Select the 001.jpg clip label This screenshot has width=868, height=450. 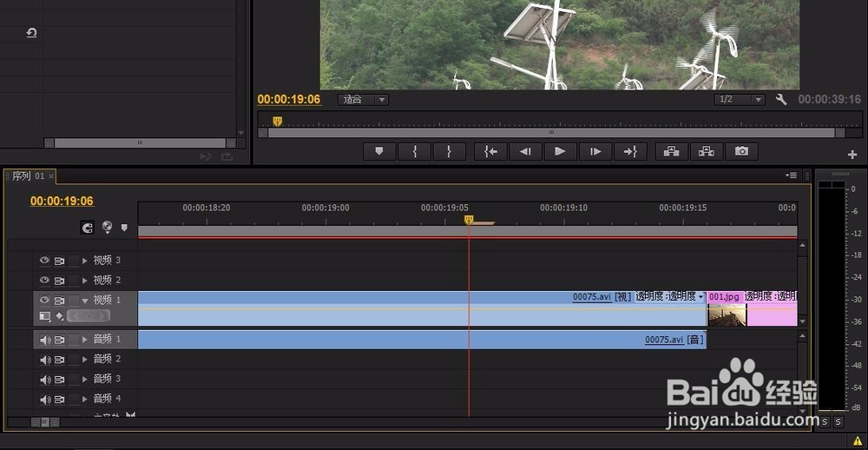coord(725,296)
